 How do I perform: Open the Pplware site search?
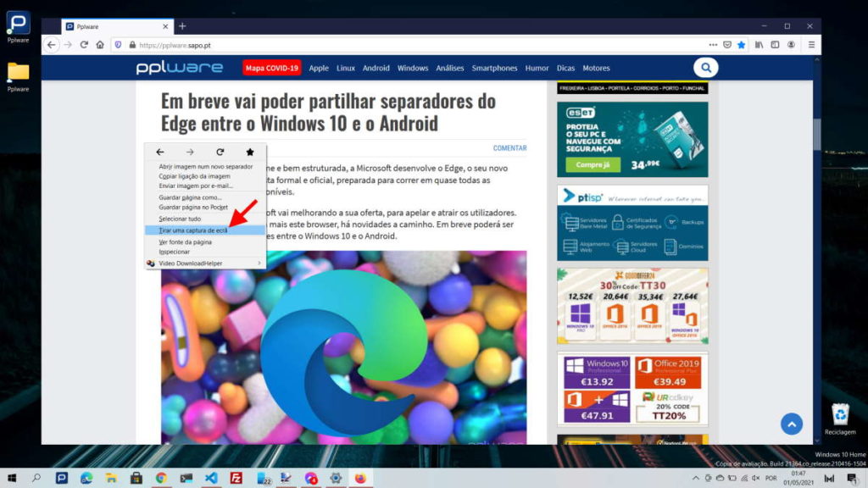tap(705, 68)
